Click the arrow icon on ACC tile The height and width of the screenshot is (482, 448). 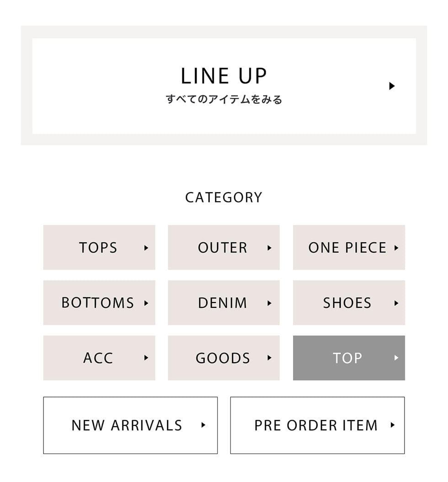click(x=146, y=358)
